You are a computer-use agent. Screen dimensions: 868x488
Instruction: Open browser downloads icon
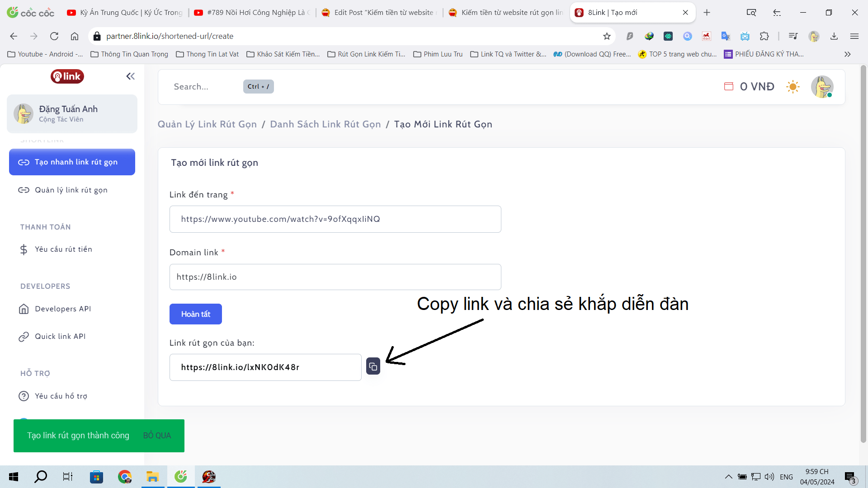pyautogui.click(x=834, y=36)
